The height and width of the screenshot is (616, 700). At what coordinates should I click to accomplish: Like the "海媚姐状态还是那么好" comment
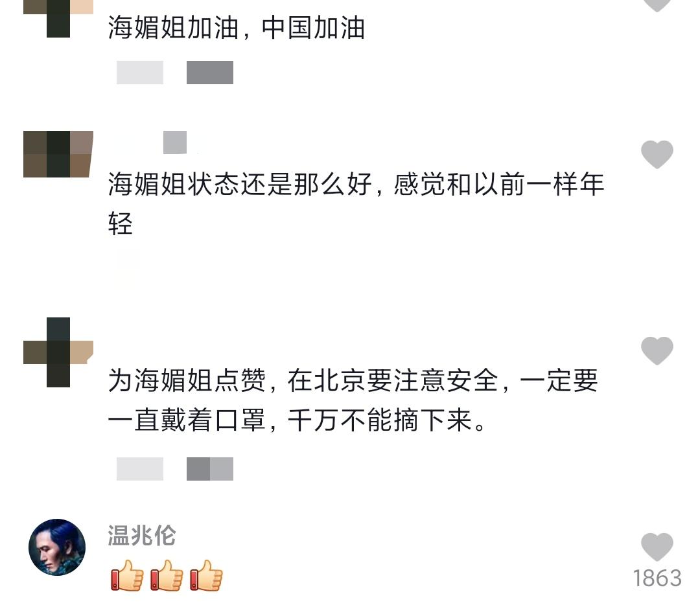(x=657, y=154)
